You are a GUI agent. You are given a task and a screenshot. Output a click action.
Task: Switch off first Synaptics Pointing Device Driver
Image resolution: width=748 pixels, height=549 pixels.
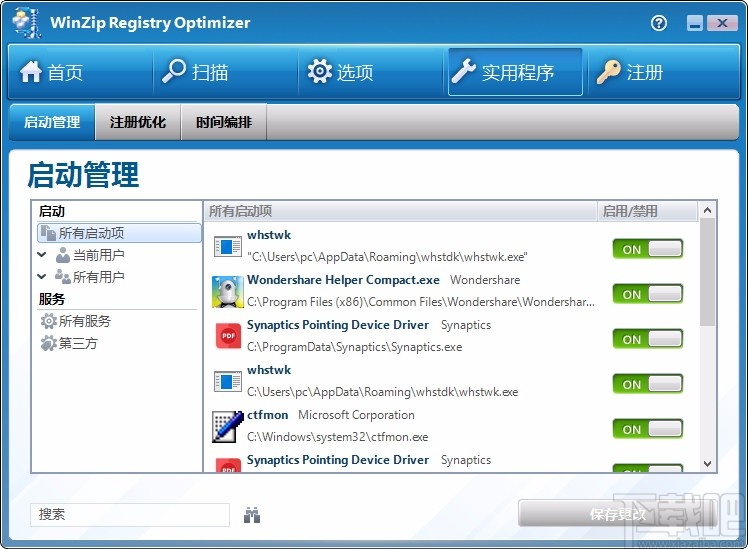pyautogui.click(x=648, y=339)
